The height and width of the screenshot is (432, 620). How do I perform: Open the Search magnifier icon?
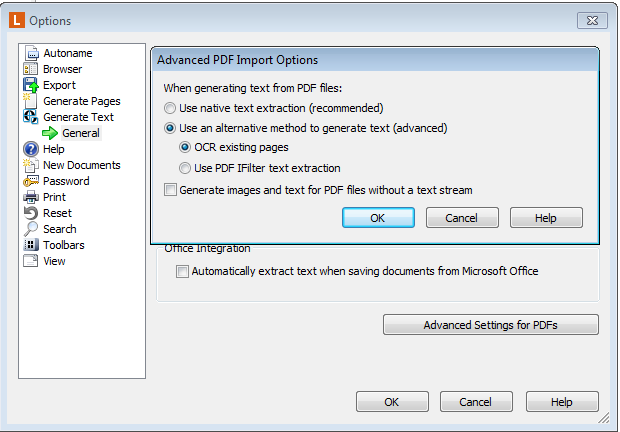[x=31, y=229]
